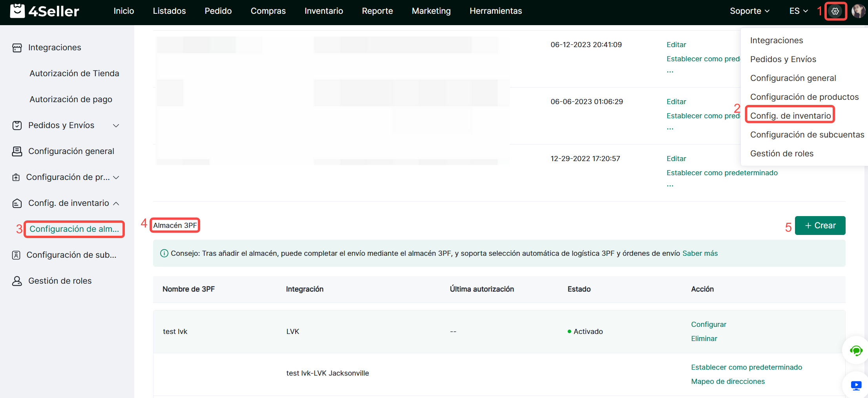Click the Gestión de roles person icon

(17, 281)
